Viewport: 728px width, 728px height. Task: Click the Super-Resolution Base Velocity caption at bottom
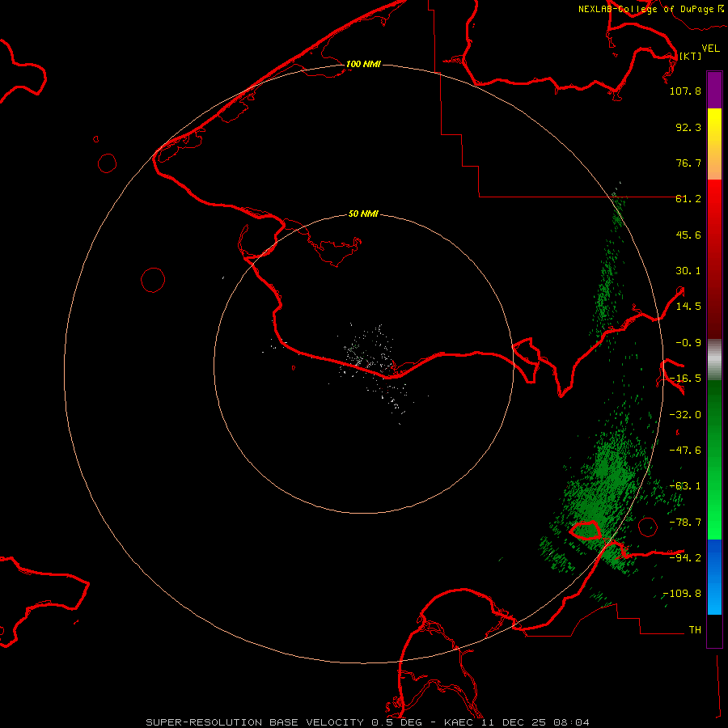(367, 722)
